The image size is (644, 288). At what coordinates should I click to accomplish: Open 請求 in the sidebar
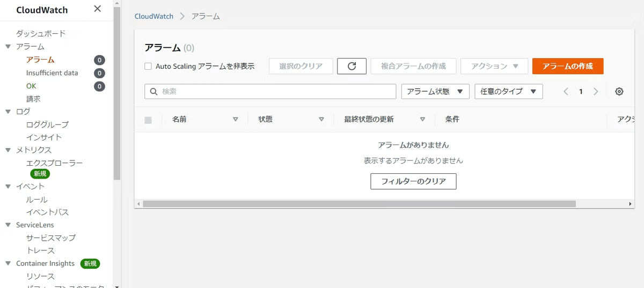click(33, 99)
